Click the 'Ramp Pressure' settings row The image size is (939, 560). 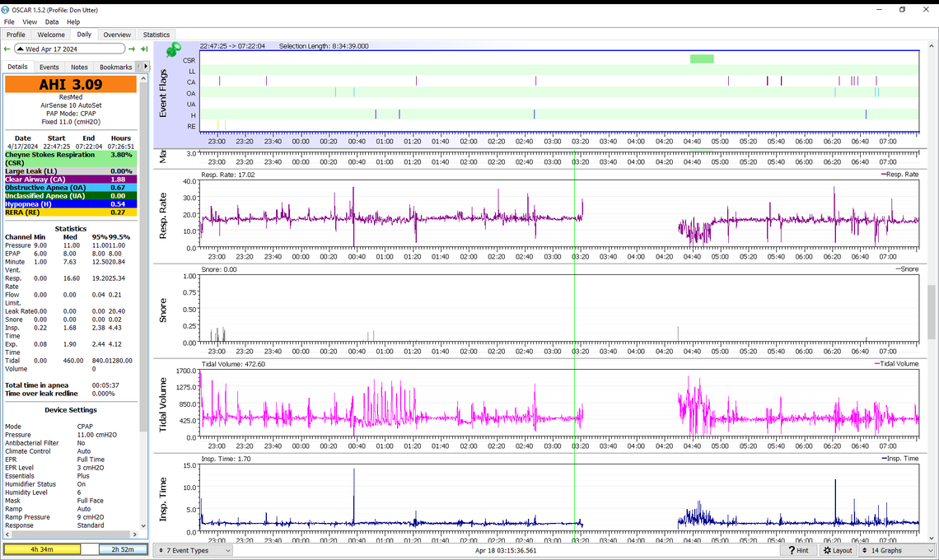tap(71, 517)
